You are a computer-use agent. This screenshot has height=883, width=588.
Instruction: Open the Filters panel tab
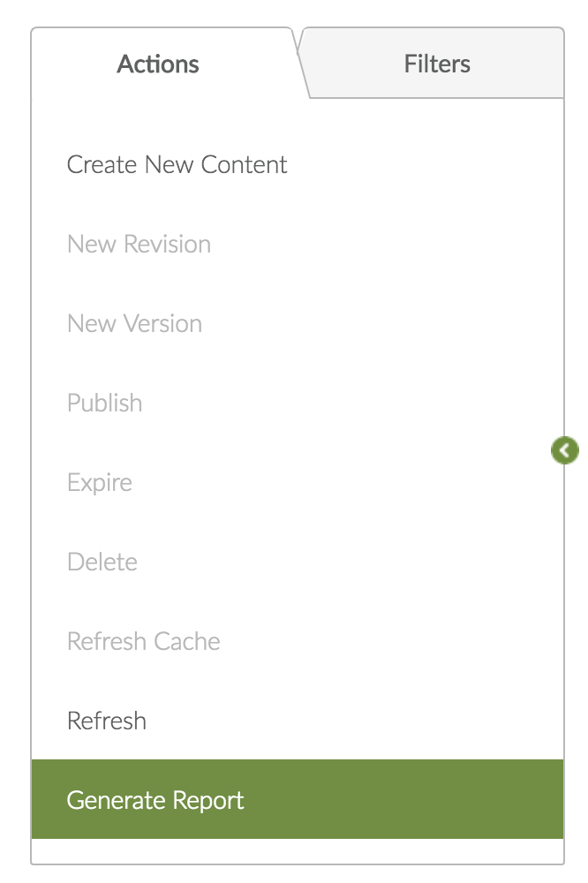coord(437,64)
